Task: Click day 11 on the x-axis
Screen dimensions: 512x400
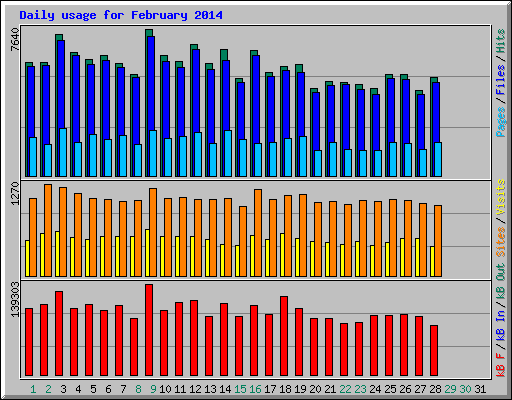Action: point(180,389)
